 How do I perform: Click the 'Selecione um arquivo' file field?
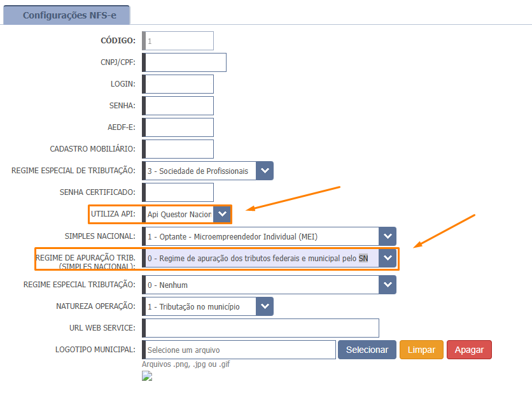point(239,350)
